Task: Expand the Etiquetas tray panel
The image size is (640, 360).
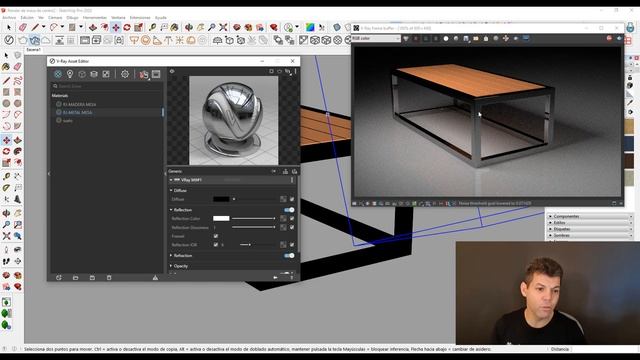Action: [590, 229]
